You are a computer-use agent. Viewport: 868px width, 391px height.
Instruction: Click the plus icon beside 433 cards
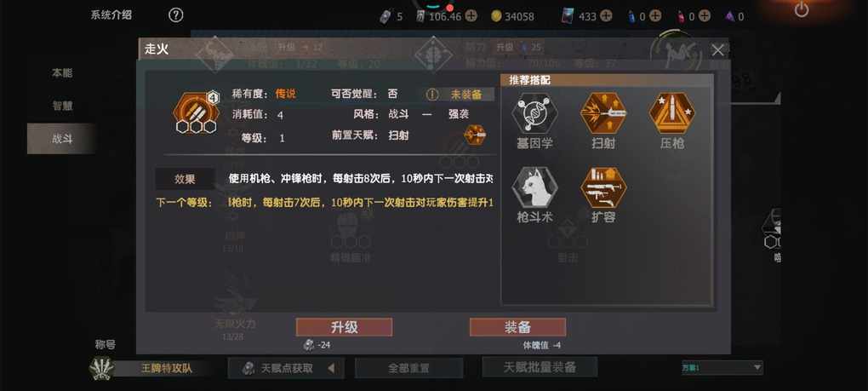click(x=606, y=16)
